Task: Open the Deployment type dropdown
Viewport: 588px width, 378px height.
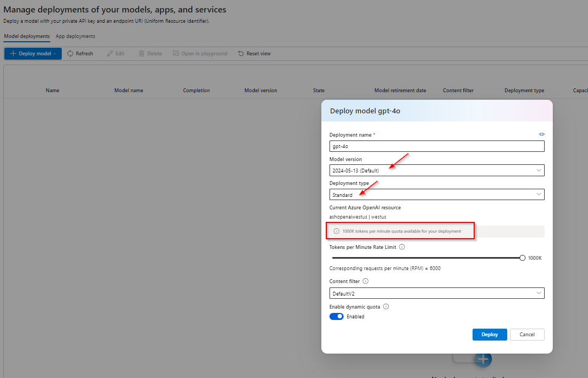Action: point(437,195)
